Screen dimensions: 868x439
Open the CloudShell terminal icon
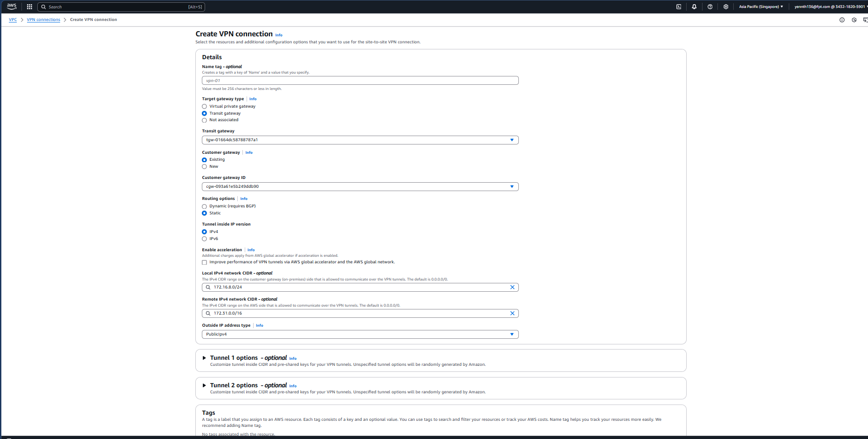(679, 7)
